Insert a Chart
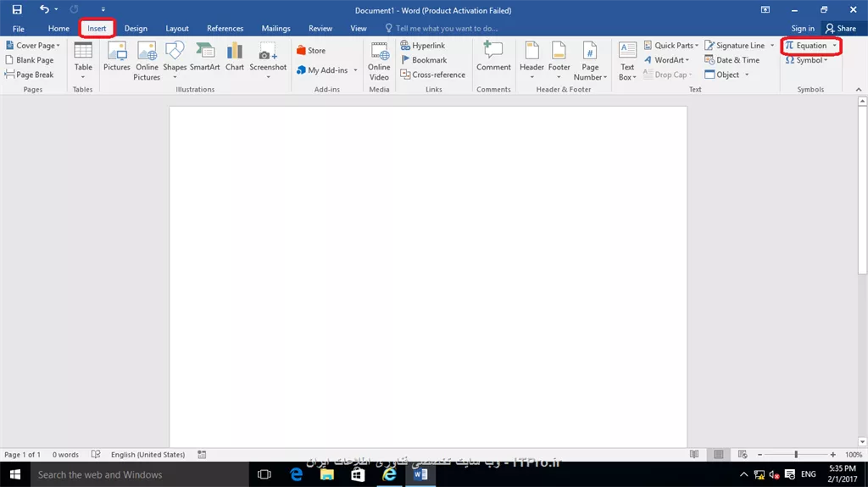This screenshot has height=487, width=868. pyautogui.click(x=235, y=57)
